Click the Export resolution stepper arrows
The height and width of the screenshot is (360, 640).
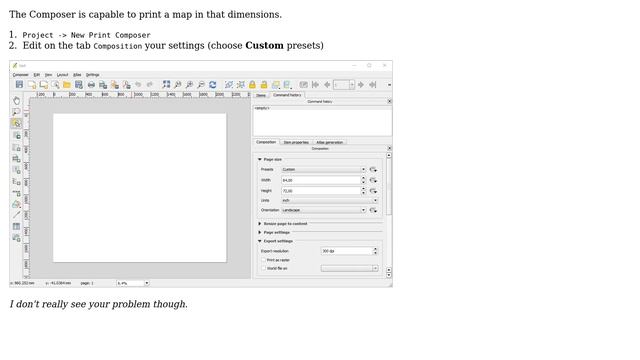click(x=375, y=251)
